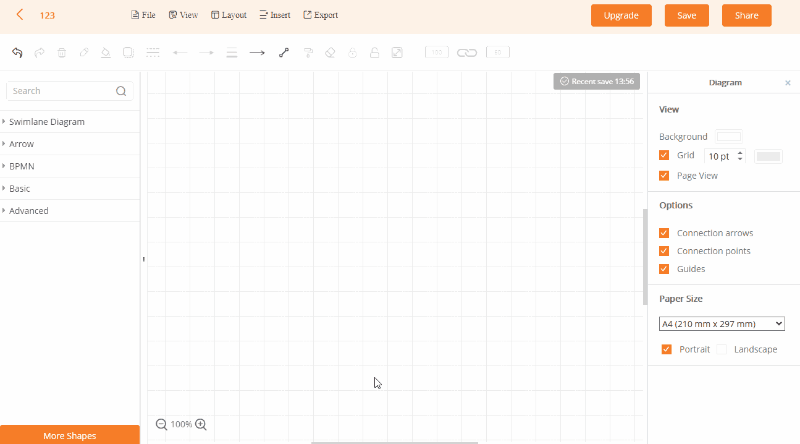Image resolution: width=800 pixels, height=444 pixels.
Task: Expand the BPMN shapes category
Action: [70, 166]
